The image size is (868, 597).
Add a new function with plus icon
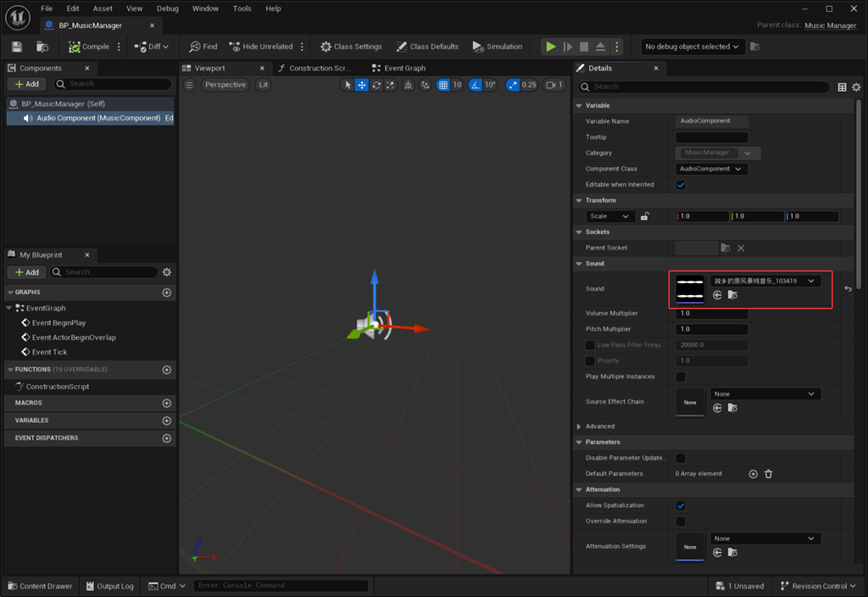(x=167, y=370)
